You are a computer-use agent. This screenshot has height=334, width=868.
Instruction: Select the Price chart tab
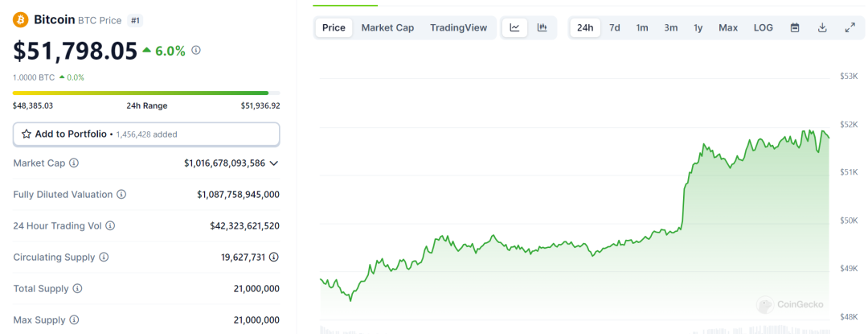click(x=334, y=27)
